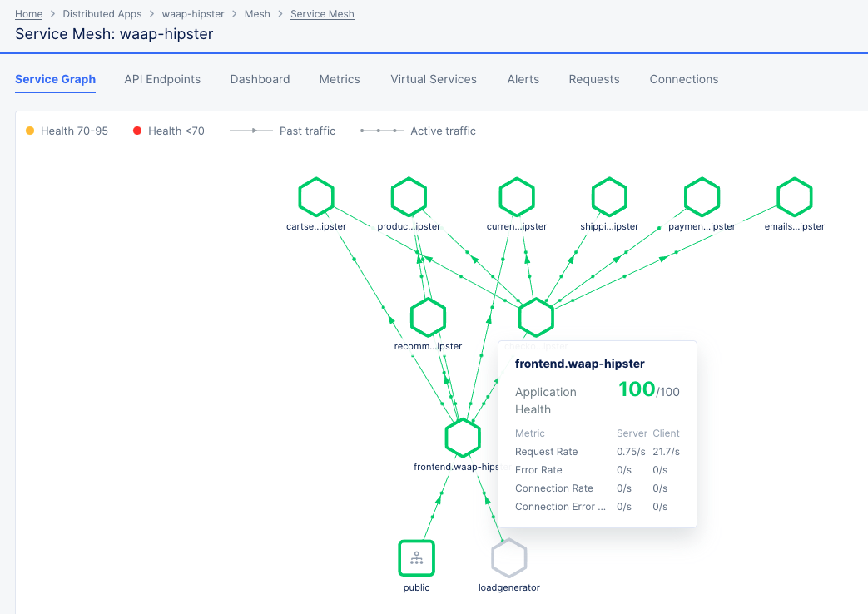Toggle the Health <70 legend filter
This screenshot has height=614, width=868.
[x=168, y=131]
